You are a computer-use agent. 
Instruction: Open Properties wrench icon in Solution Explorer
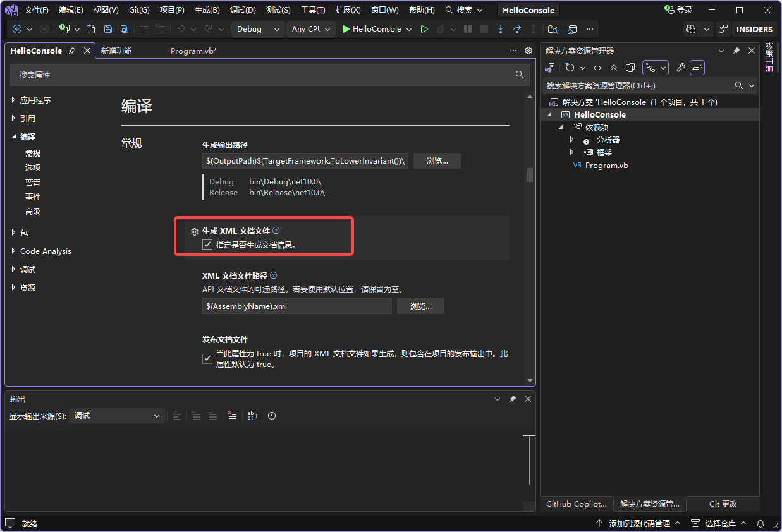pos(680,68)
